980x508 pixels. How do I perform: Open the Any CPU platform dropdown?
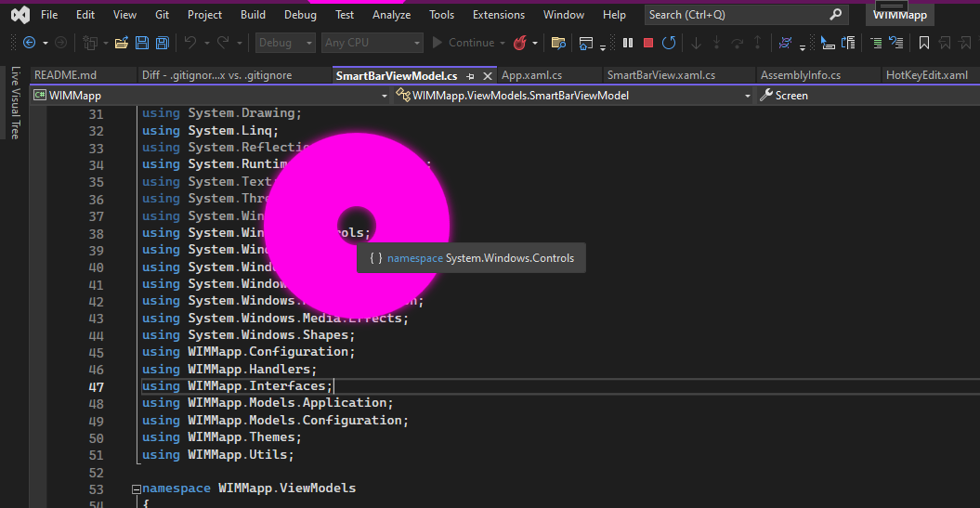(372, 43)
